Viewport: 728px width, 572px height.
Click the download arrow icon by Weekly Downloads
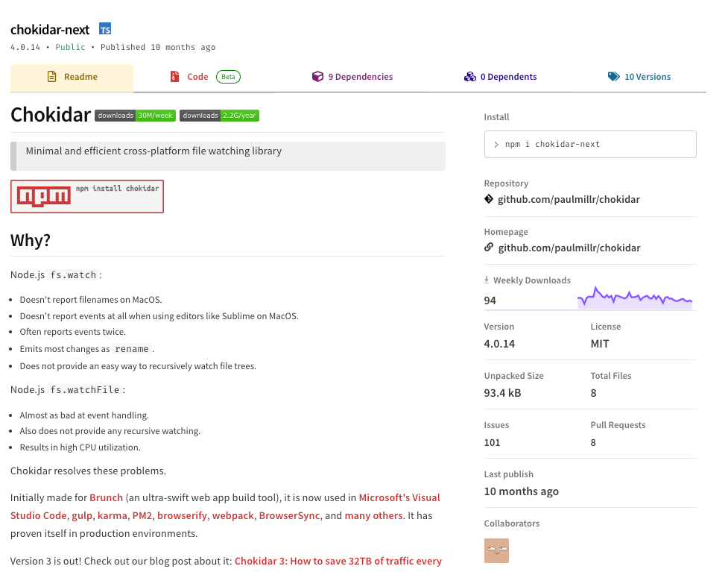[x=487, y=280]
